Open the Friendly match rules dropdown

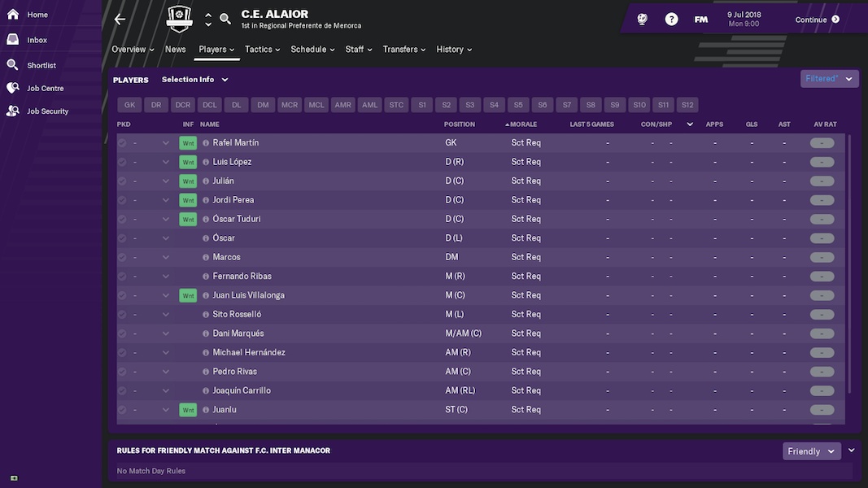[812, 451]
